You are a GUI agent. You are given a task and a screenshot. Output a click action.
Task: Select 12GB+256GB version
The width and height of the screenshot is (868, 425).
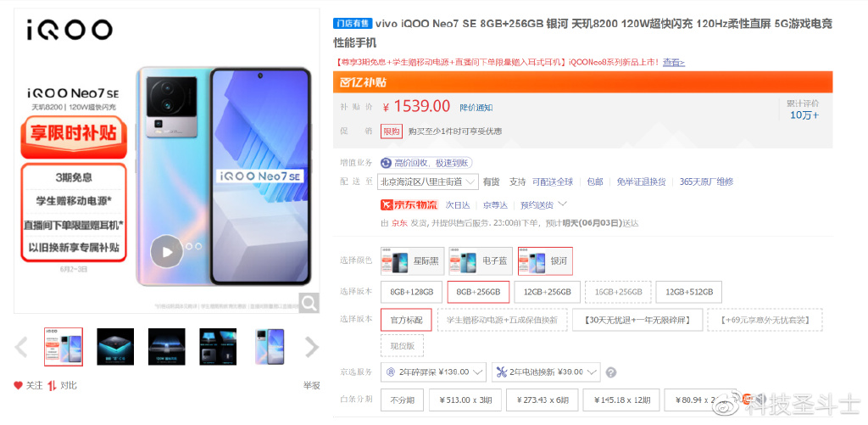point(547,292)
